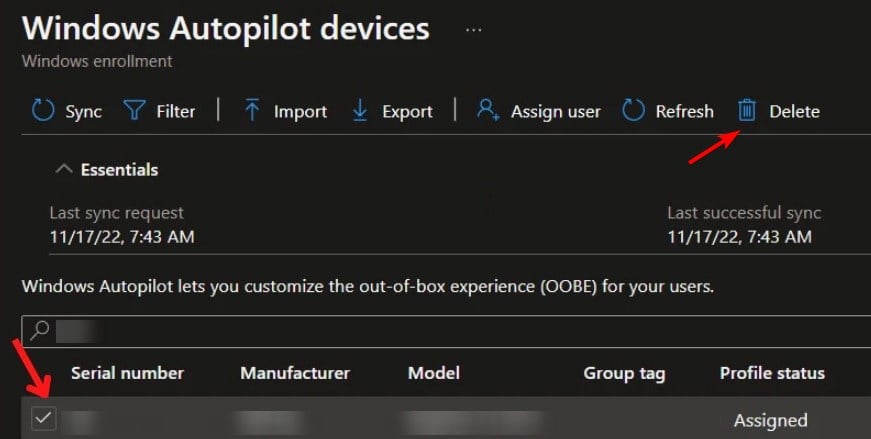Screen dimensions: 871x439
Task: Click the Import upload arrow icon
Action: 252,111
